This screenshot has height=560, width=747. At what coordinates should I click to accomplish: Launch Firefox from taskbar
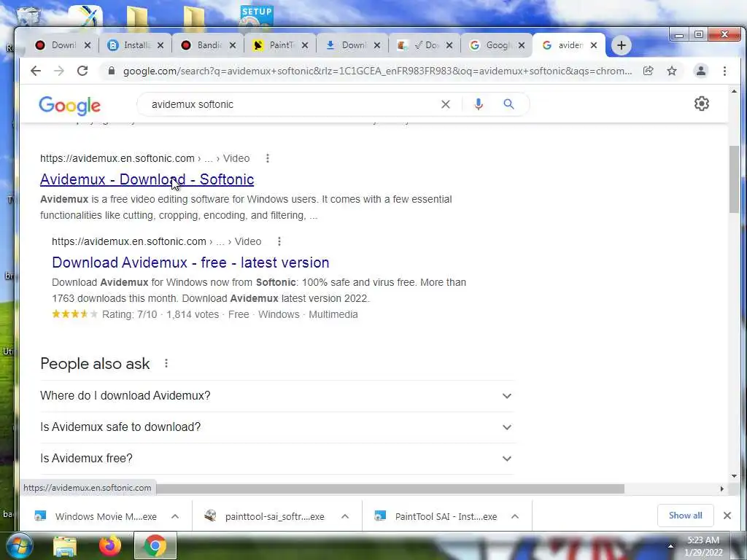109,545
